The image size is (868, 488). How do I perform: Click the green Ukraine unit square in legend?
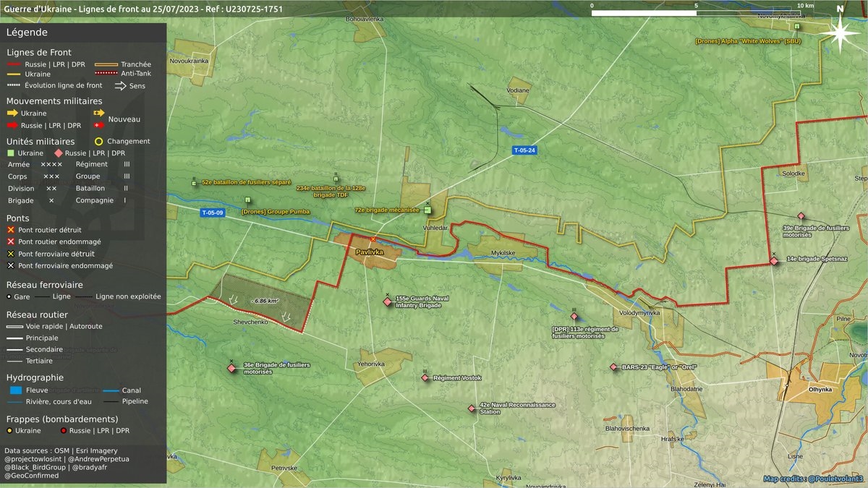tap(11, 153)
